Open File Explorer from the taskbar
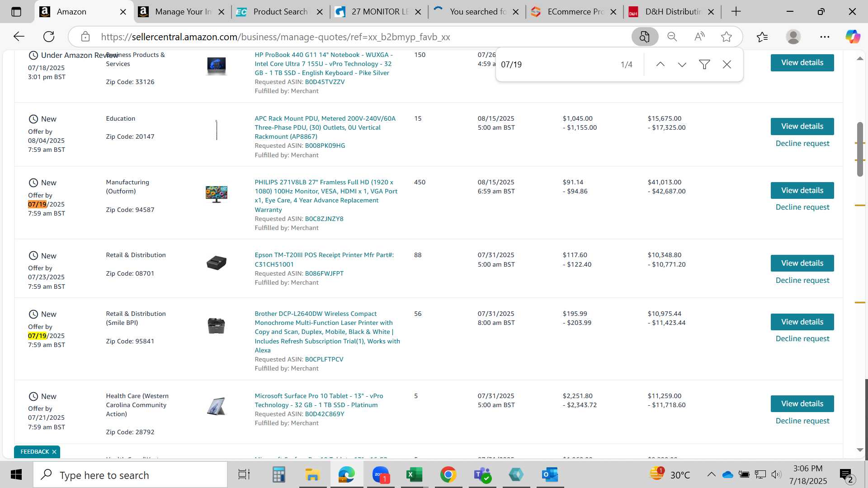The width and height of the screenshot is (868, 488). pos(312,475)
